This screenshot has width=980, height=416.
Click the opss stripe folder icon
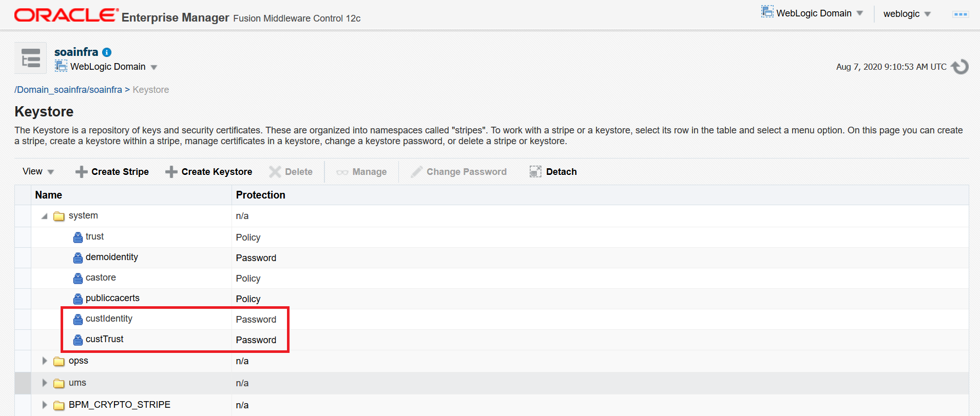tap(59, 362)
